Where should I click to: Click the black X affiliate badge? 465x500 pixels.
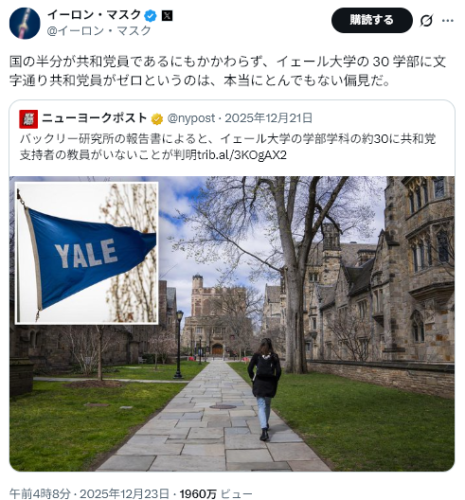(x=167, y=16)
